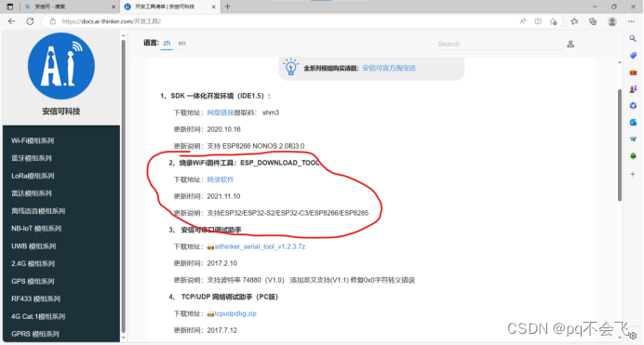Open the 网盘链接 download link
This screenshot has height=345, width=644.
(221, 113)
